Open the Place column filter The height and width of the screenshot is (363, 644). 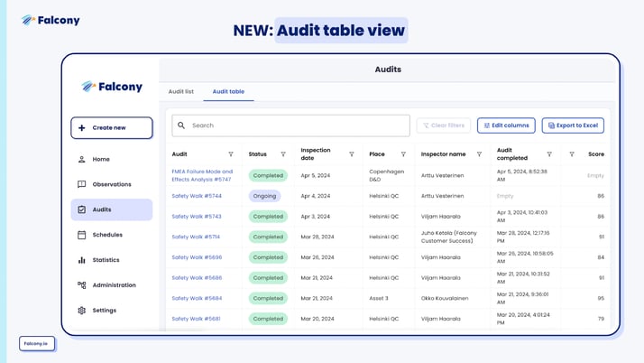[403, 154]
